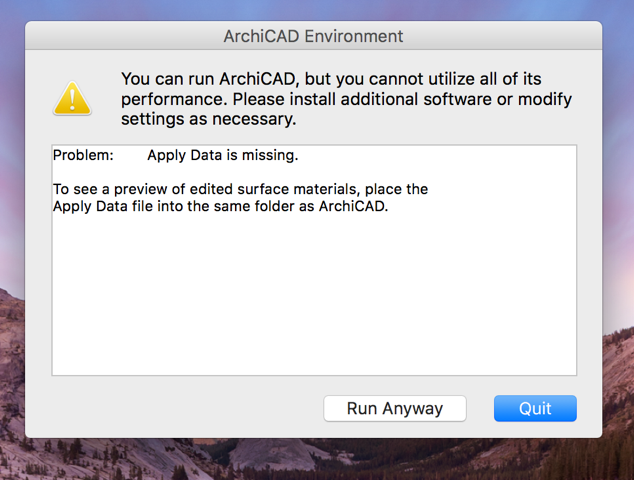Click the dialog margin right of the Quit button
This screenshot has width=634, height=480.
pyautogui.click(x=590, y=408)
